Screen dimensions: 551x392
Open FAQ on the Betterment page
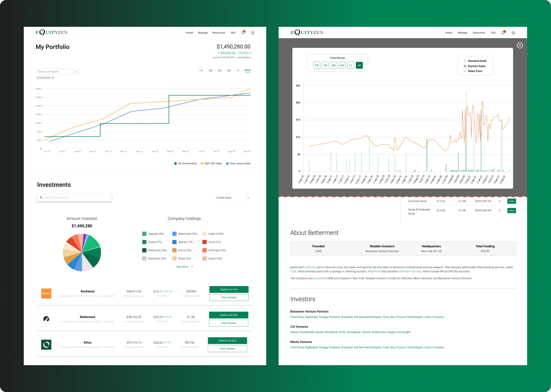[493, 33]
